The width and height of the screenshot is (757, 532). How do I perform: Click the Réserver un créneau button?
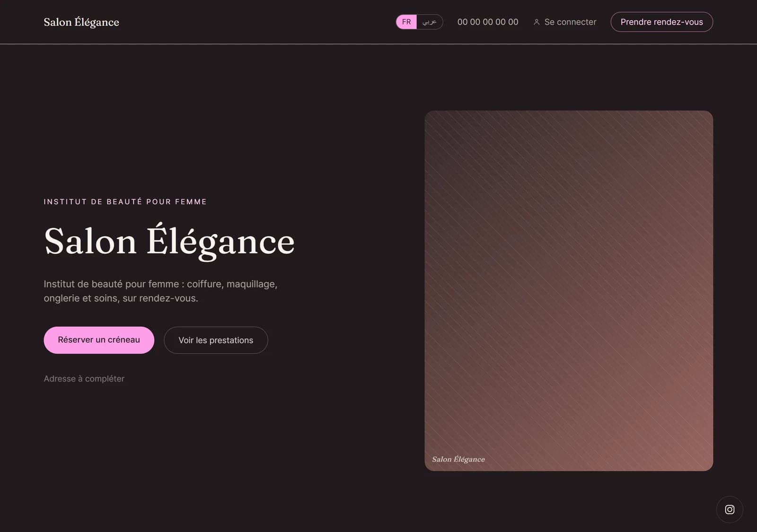[x=99, y=340]
